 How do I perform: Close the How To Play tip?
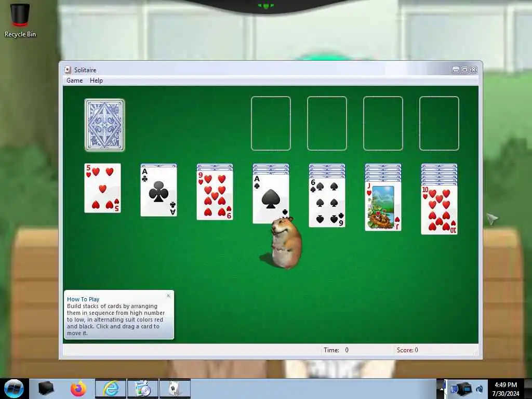168,296
